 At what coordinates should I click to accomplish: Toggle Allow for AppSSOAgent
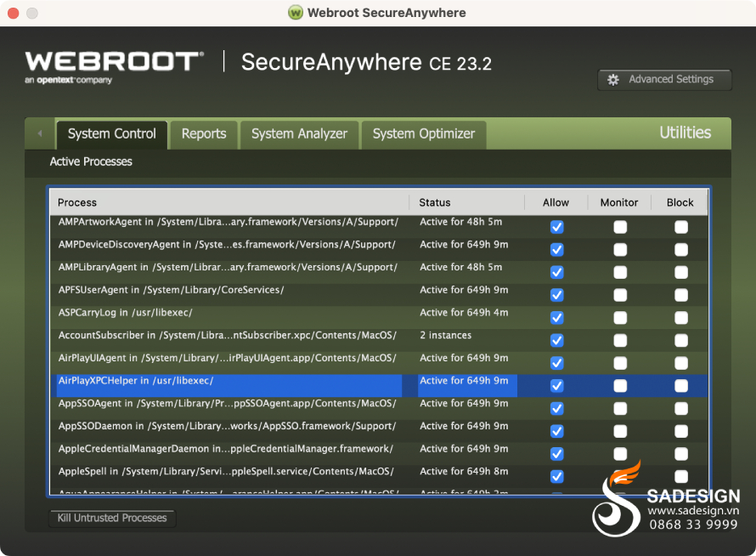tap(557, 408)
